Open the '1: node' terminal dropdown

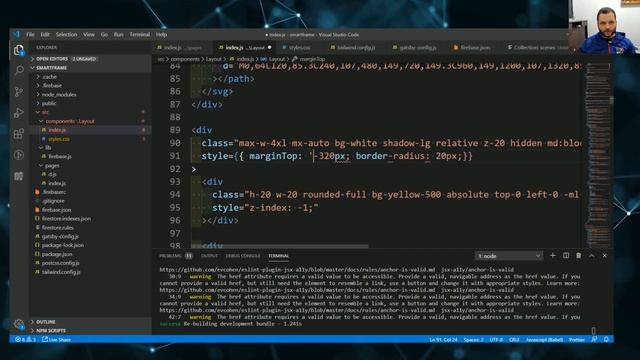509,256
